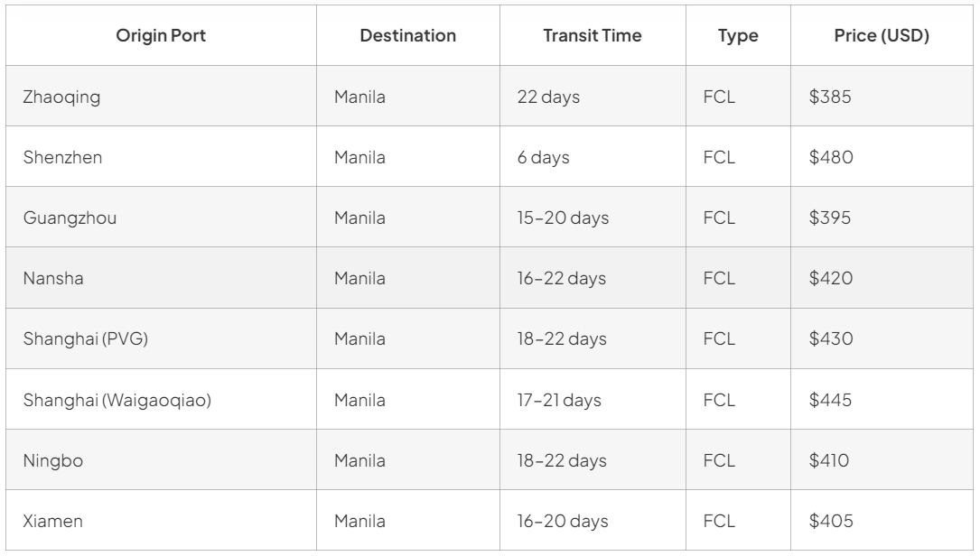980x556 pixels.
Task: Click the 17–21 days transit time cell
Action: (559, 400)
